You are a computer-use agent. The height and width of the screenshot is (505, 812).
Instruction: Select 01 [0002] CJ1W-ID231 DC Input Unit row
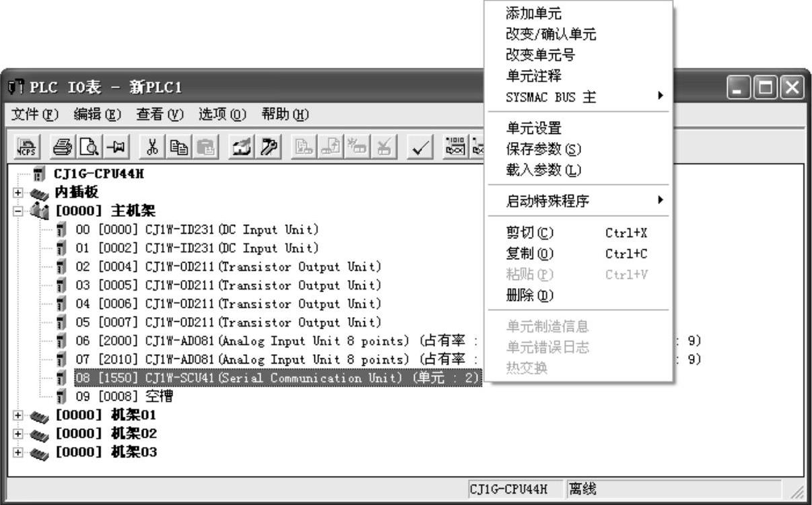coord(197,248)
